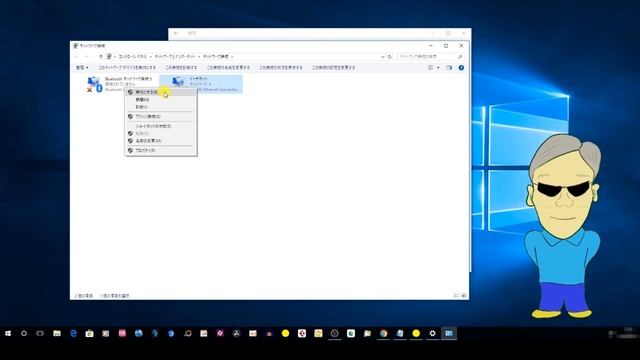
Task: Open Cortana circle on taskbar
Action: coord(24,333)
